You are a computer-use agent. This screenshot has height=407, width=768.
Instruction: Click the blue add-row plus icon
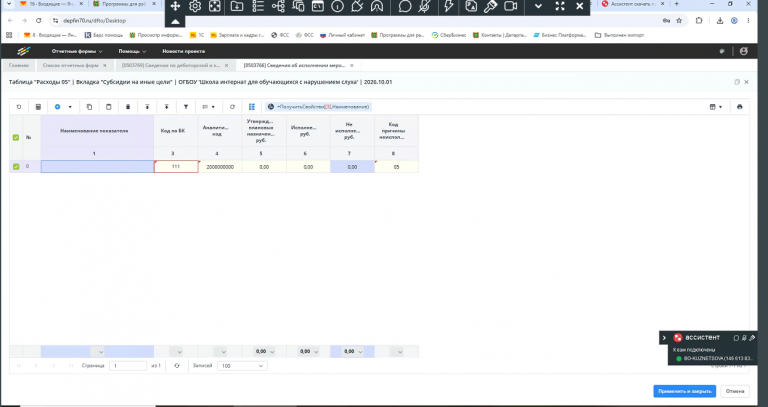click(57, 107)
